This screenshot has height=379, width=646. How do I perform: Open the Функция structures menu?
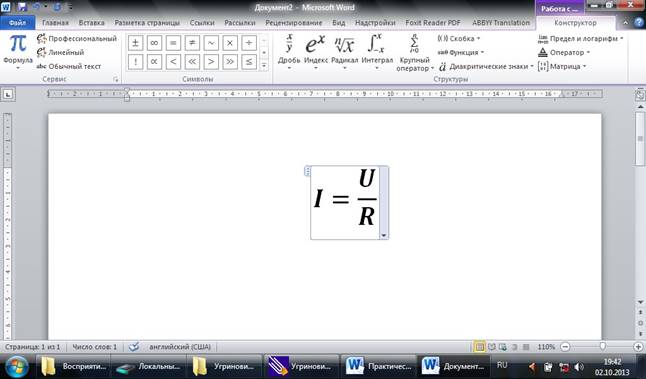tap(461, 52)
